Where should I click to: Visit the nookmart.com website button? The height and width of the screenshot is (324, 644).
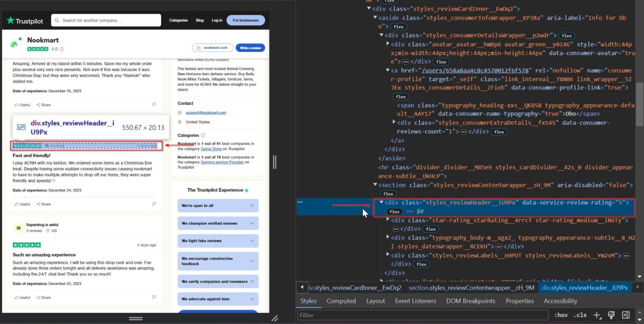pyautogui.click(x=213, y=48)
